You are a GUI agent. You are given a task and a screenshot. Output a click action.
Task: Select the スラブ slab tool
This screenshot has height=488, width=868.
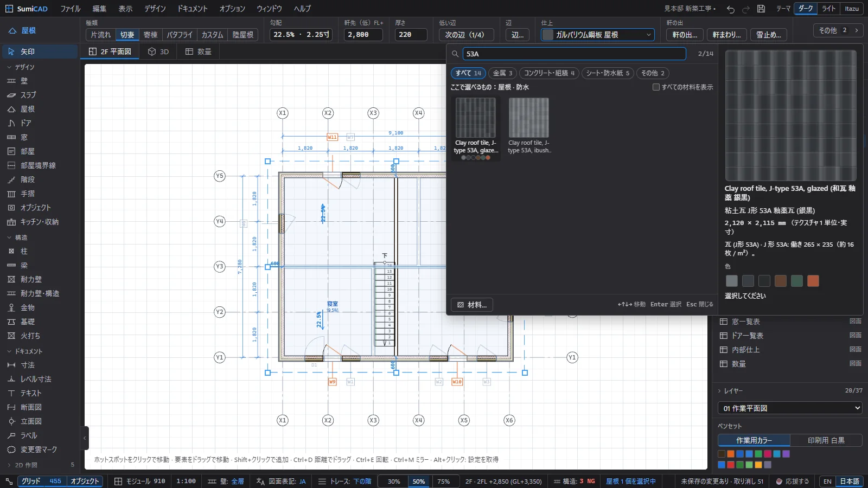coord(39,95)
